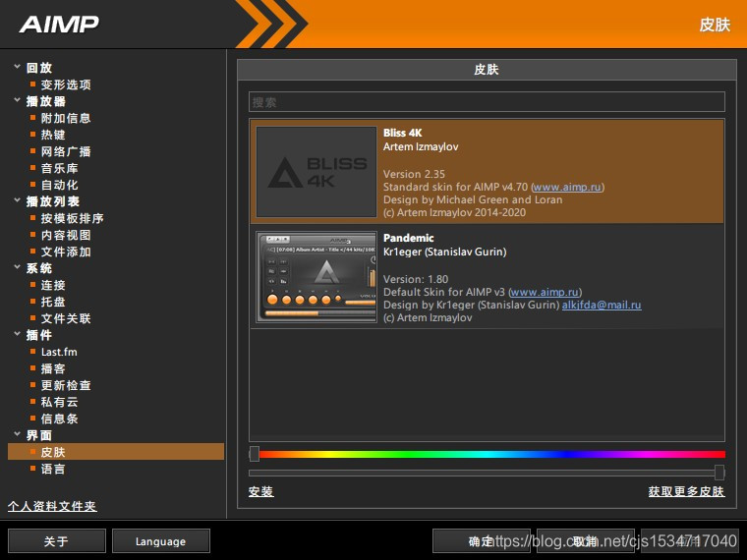Click the 界面 category label
Screen dimensions: 747x560
(39, 435)
